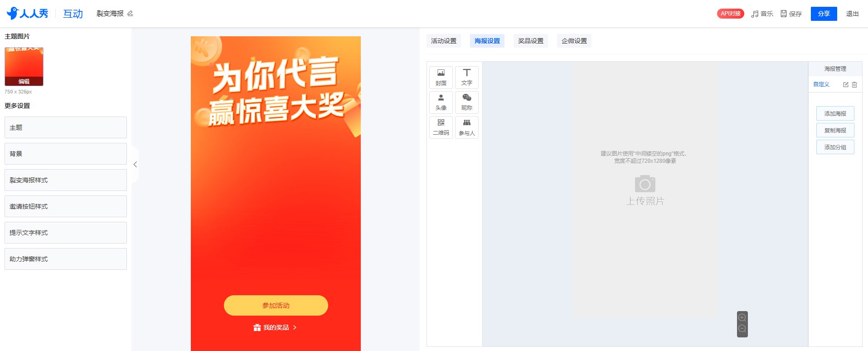The image size is (868, 351).
Task: Zoom out on the poster canvas
Action: point(742,329)
